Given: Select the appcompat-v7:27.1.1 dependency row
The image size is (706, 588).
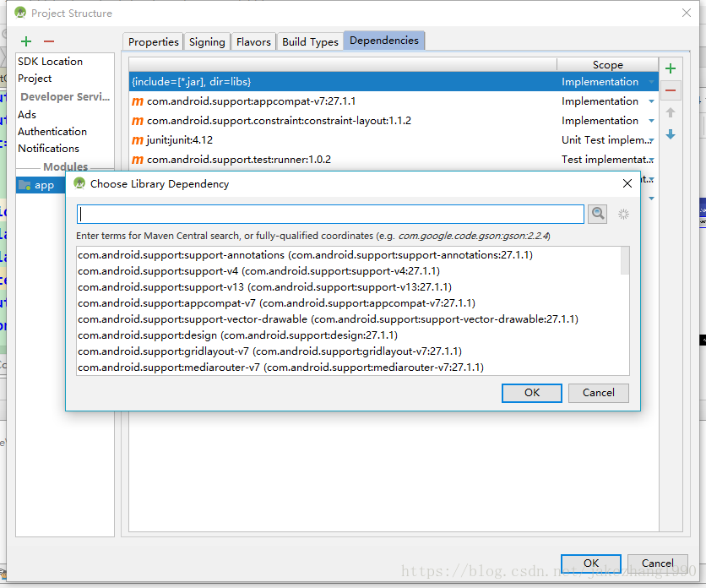Looking at the screenshot, I should click(x=394, y=101).
